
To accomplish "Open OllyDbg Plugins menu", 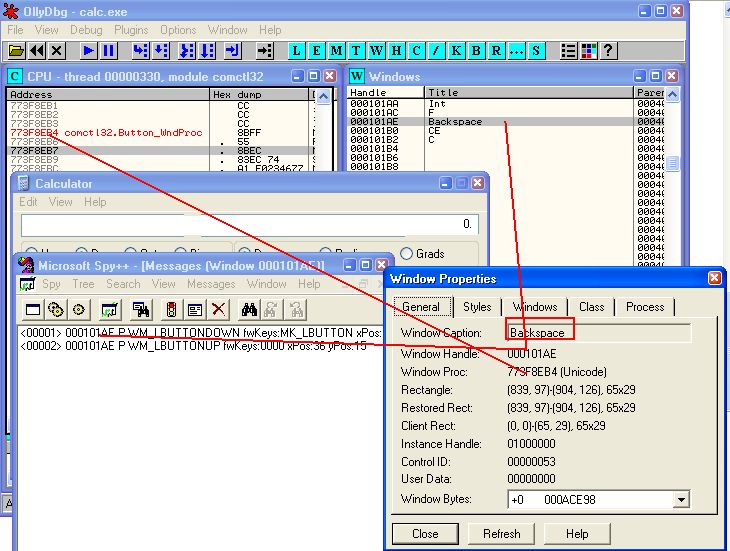I will click(131, 30).
